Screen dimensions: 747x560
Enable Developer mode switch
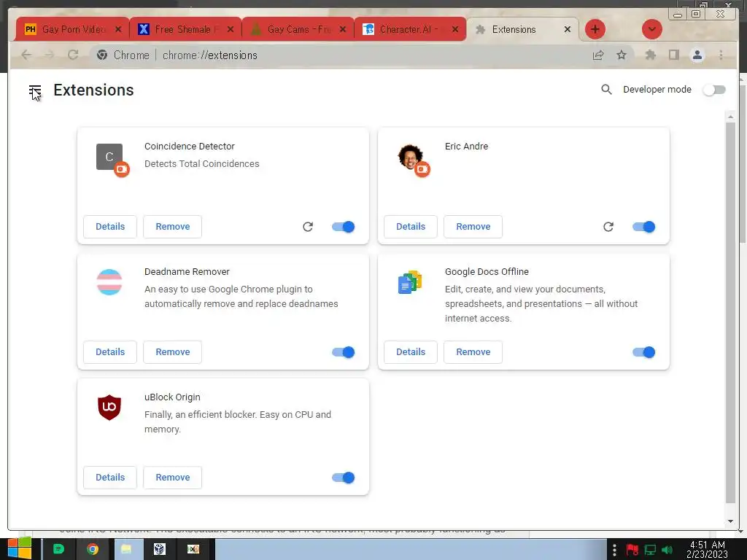point(714,90)
